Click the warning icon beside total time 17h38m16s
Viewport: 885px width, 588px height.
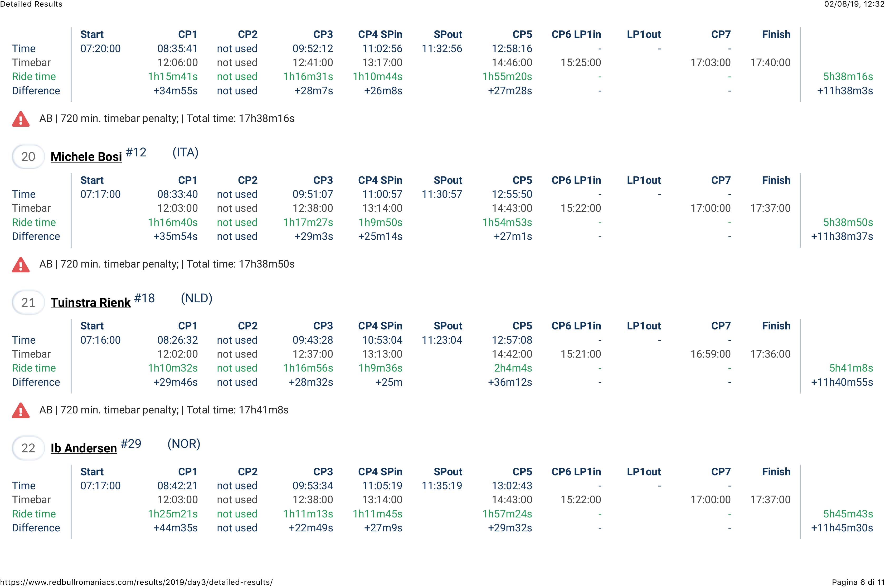tap(21, 119)
